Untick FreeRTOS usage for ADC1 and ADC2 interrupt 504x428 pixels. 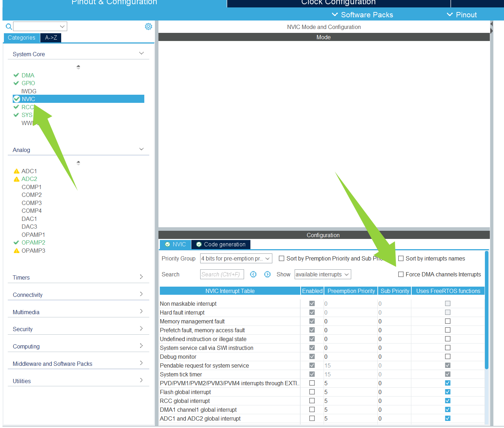[x=448, y=418]
